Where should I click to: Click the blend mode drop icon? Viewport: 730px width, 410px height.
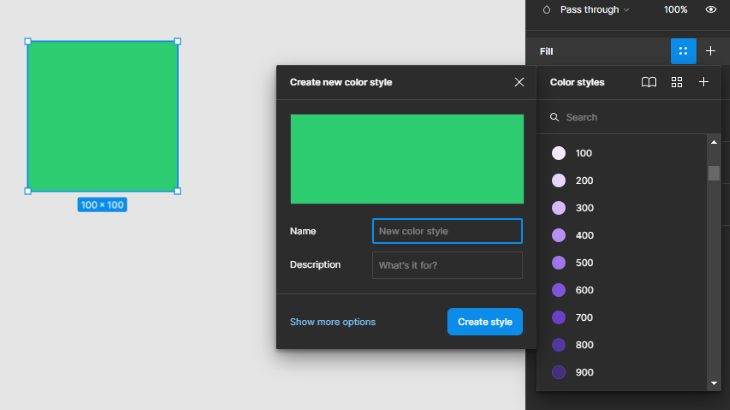546,10
